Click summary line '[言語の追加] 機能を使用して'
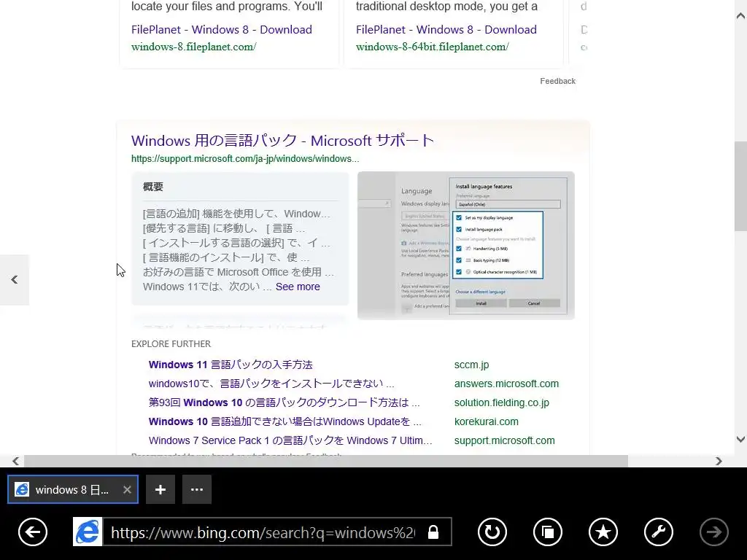The width and height of the screenshot is (747, 560). pos(236,214)
